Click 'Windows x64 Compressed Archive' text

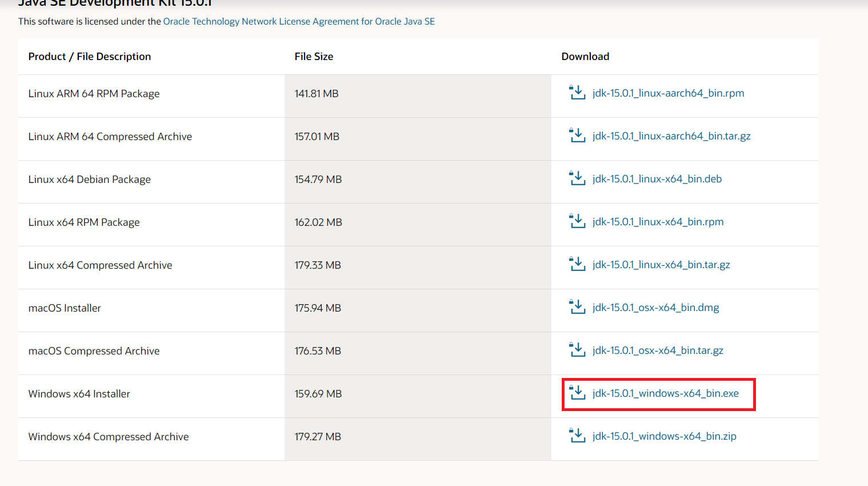(x=109, y=437)
